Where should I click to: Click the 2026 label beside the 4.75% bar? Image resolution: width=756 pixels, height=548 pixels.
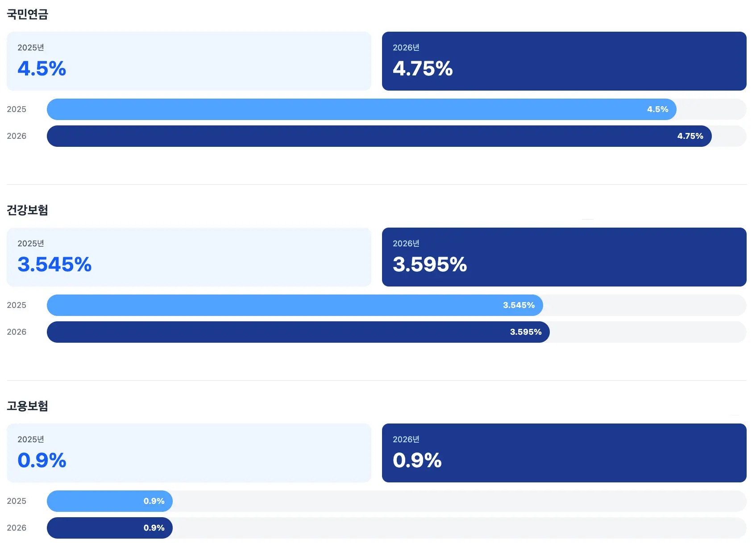pos(17,136)
